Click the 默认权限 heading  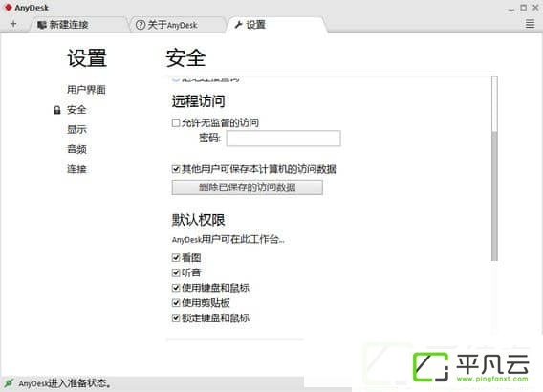pos(199,220)
